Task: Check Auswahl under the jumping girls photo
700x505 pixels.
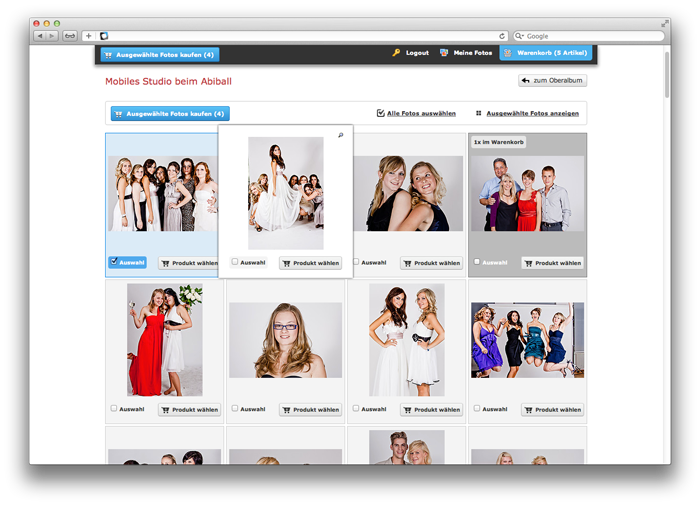Action: point(477,408)
